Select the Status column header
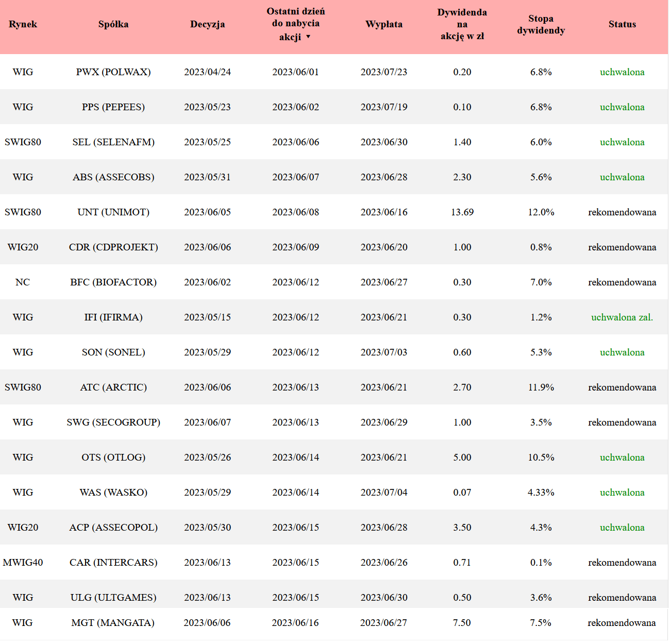Viewport: 670px width, 644px height. 622,24
